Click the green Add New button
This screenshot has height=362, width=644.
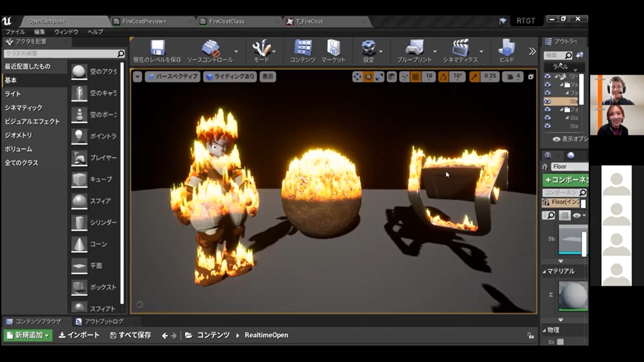pyautogui.click(x=28, y=335)
